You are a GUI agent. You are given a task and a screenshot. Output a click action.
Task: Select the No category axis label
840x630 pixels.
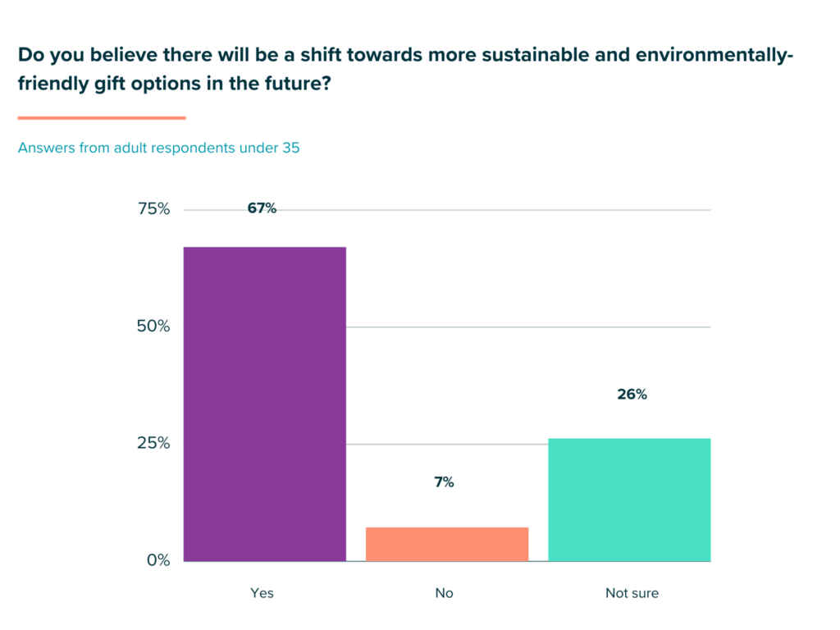444,593
